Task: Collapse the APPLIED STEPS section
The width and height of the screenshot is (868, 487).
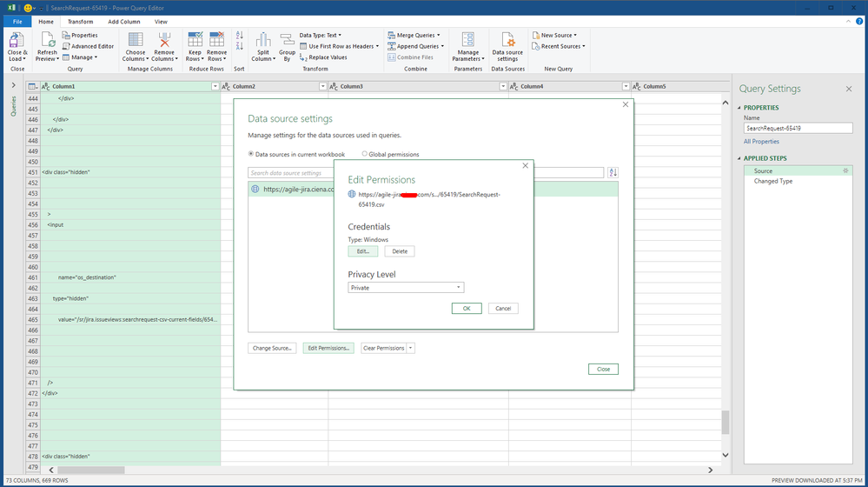Action: [739, 158]
